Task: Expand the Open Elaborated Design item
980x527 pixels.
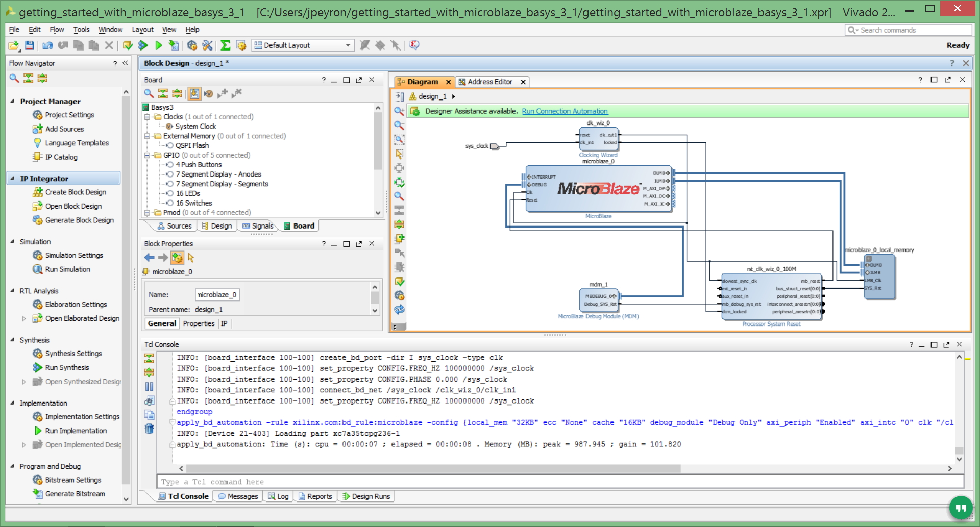Action: pyautogui.click(x=23, y=318)
